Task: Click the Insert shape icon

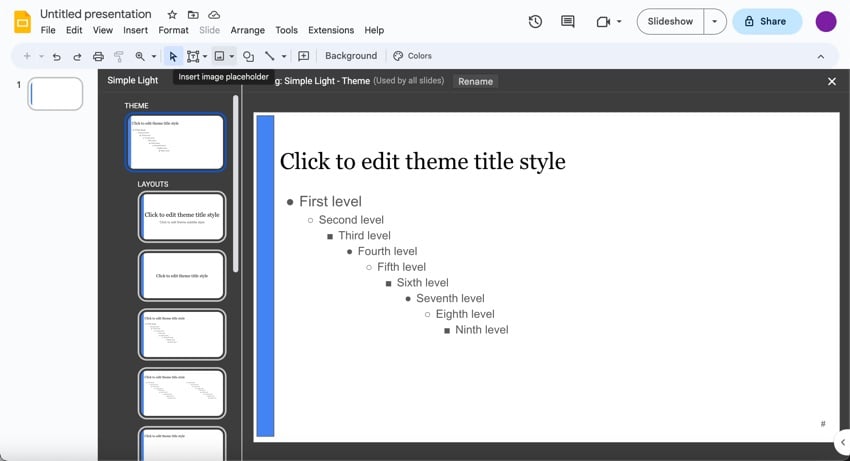Action: [249, 57]
